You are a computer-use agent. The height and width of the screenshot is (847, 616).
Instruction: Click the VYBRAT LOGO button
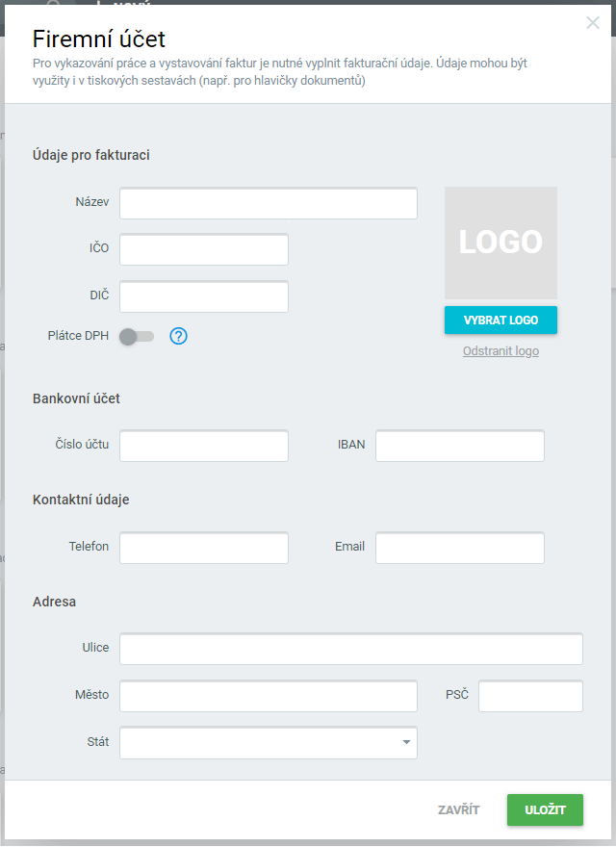click(x=500, y=320)
